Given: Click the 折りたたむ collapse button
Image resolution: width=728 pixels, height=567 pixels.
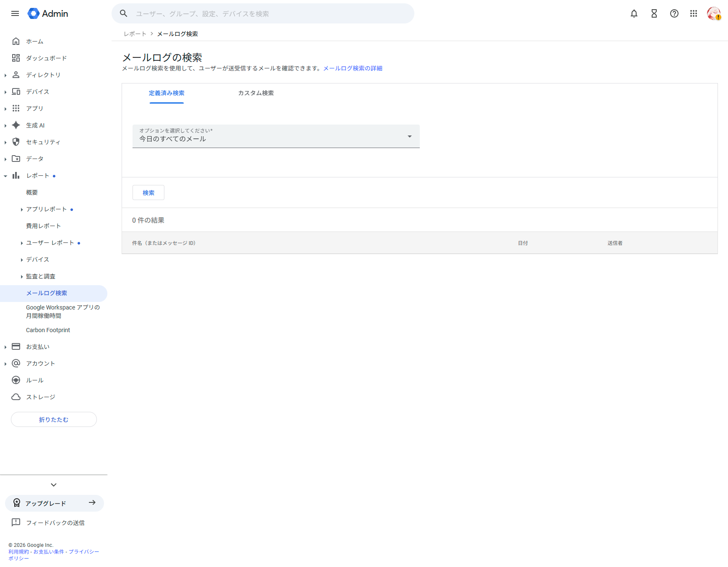Looking at the screenshot, I should [x=54, y=419].
